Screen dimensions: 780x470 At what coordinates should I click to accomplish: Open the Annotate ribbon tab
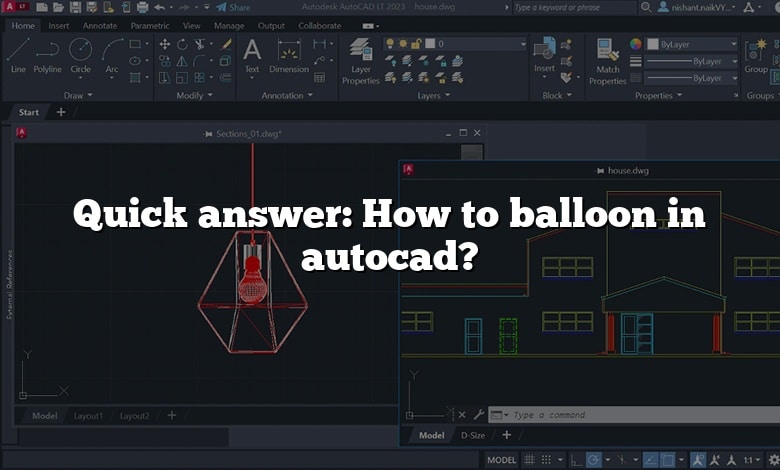99,25
